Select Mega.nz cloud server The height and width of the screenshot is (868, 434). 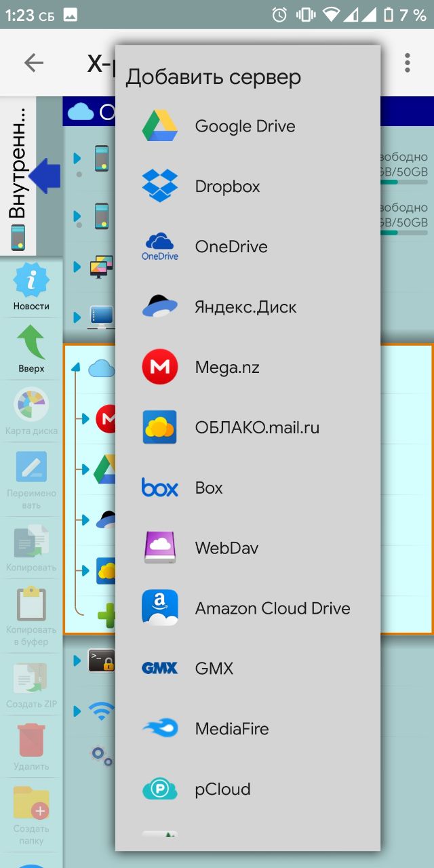click(248, 368)
